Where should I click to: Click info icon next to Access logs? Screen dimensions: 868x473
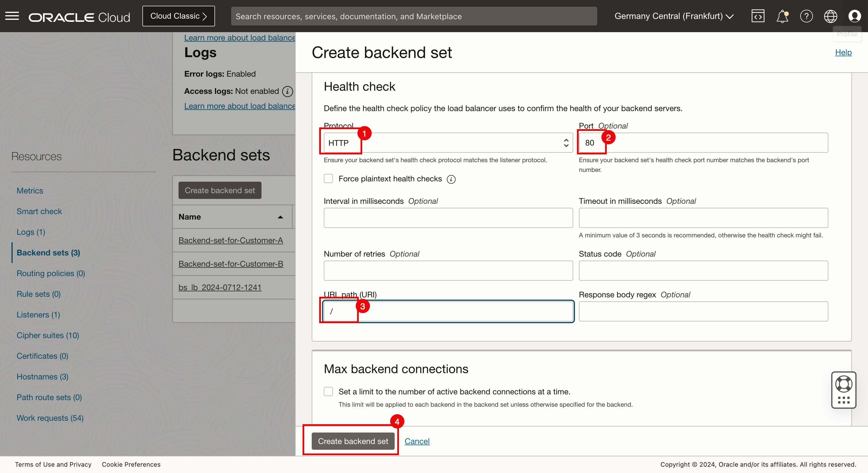point(287,91)
